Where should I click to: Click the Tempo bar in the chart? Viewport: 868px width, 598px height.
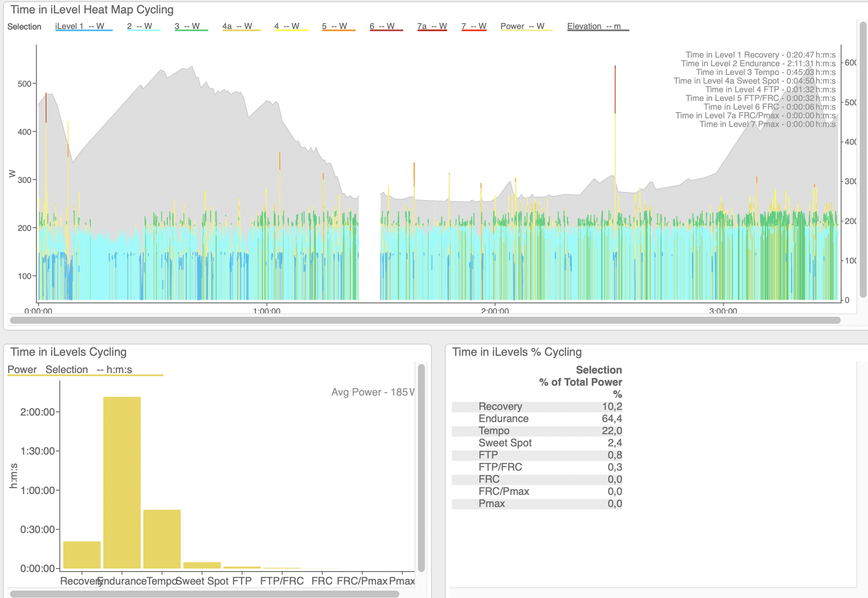pyautogui.click(x=162, y=538)
